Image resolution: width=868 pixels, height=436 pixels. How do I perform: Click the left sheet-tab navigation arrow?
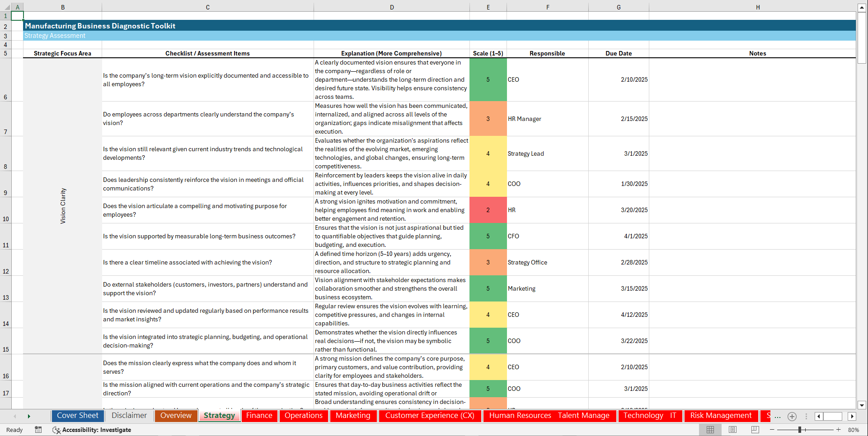click(x=15, y=416)
